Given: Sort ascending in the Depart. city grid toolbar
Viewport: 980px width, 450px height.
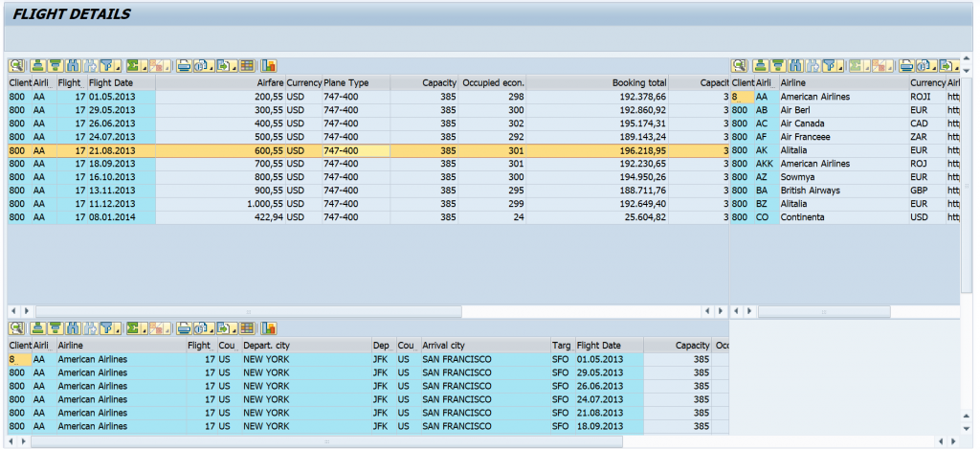Looking at the screenshot, I should [38, 328].
